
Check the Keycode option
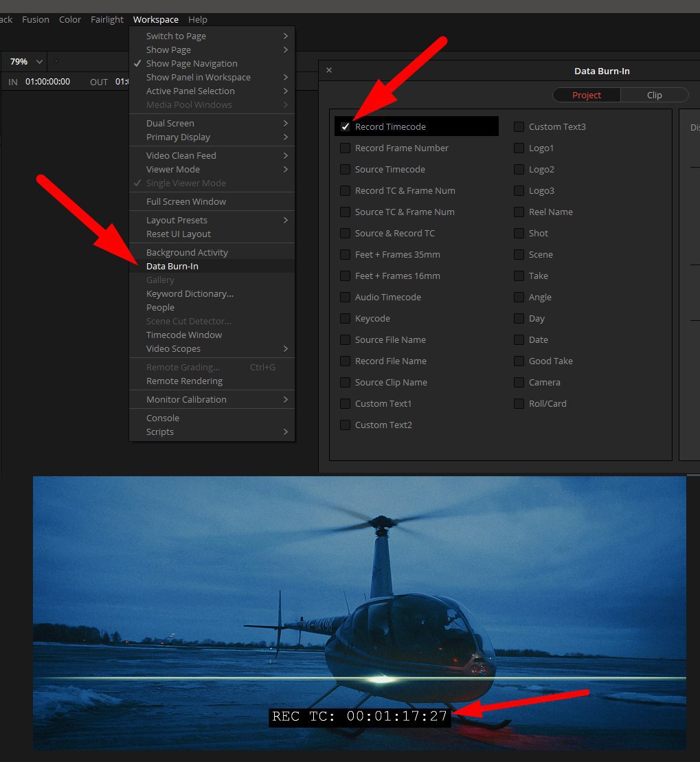346,318
